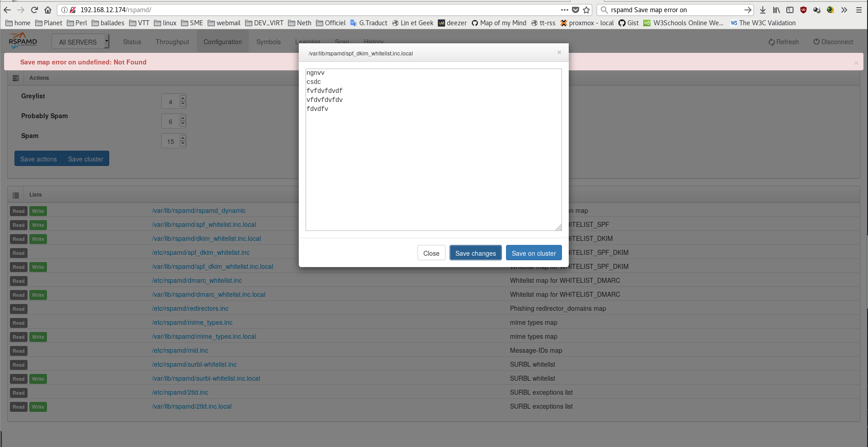This screenshot has width=868, height=447.
Task: Bookmark this page with the star icon
Action: tap(586, 10)
